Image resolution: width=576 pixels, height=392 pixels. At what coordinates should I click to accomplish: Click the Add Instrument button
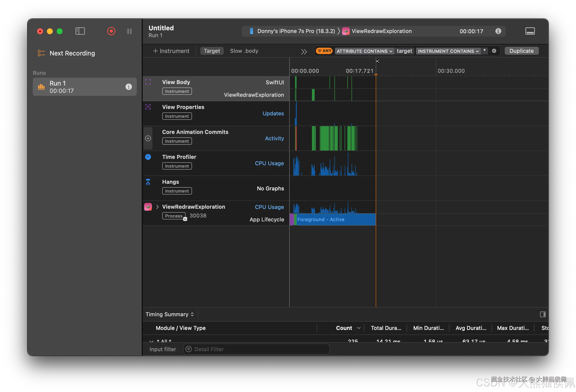tap(171, 51)
